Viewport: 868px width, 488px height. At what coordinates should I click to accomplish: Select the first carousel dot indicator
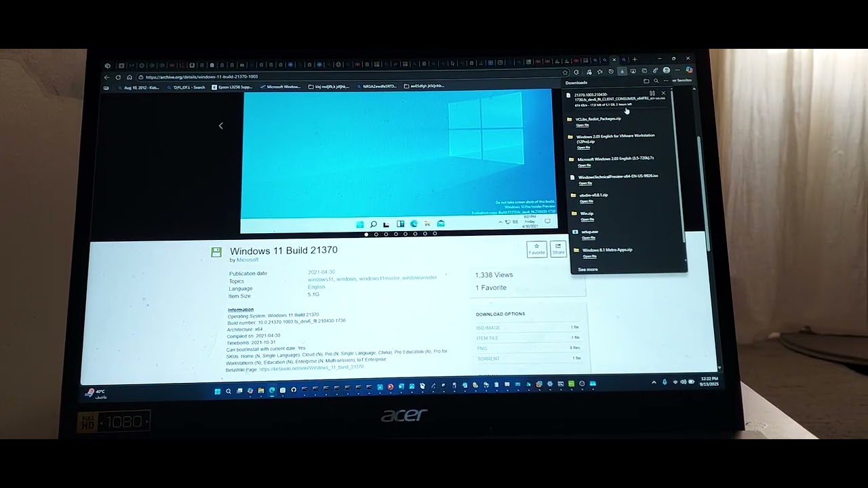click(x=366, y=235)
